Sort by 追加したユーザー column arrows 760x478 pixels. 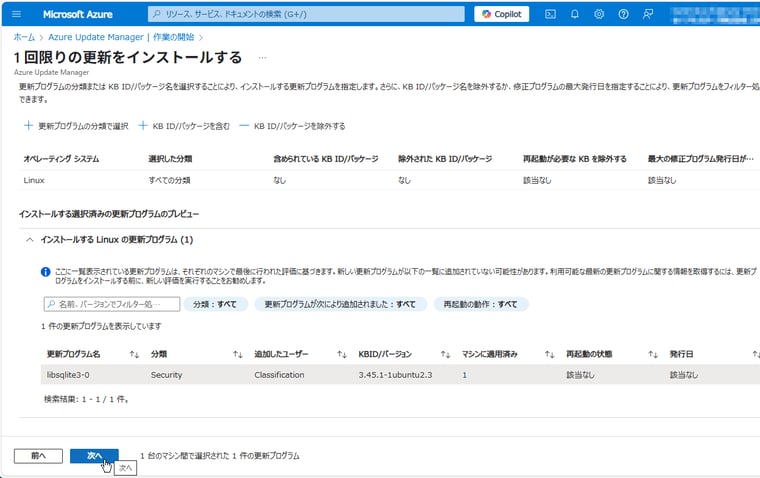[342, 355]
